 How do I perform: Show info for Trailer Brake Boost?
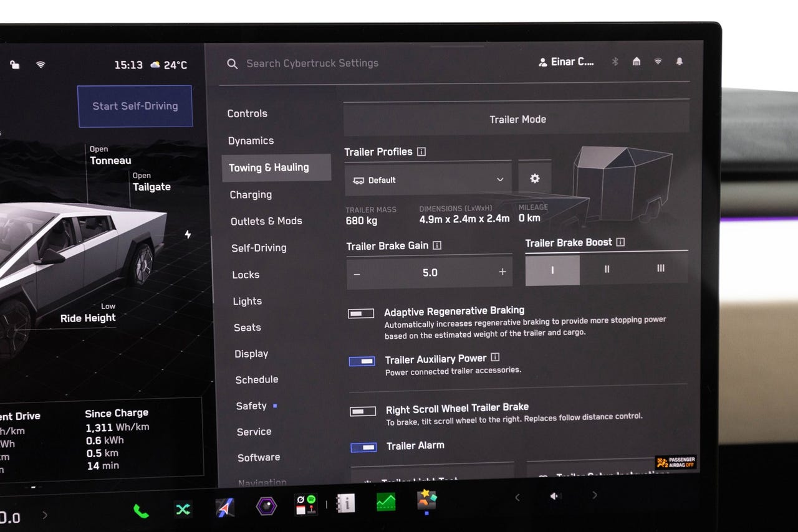pyautogui.click(x=620, y=242)
